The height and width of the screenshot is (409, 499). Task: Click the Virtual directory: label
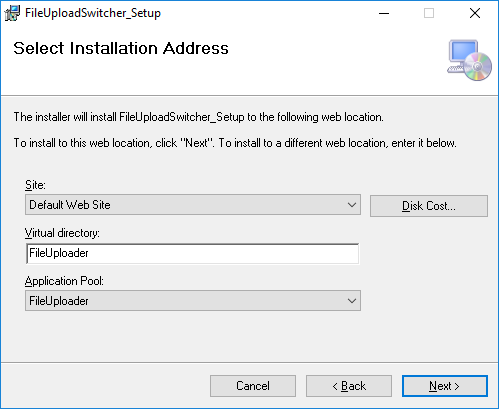62,233
